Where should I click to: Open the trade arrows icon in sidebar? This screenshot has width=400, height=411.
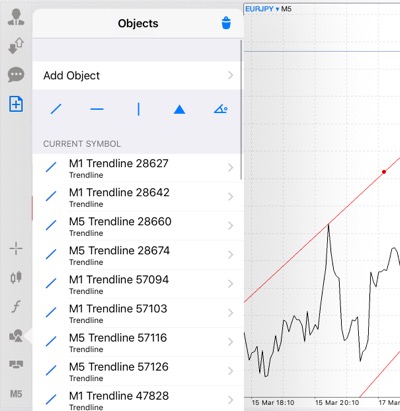(x=16, y=46)
